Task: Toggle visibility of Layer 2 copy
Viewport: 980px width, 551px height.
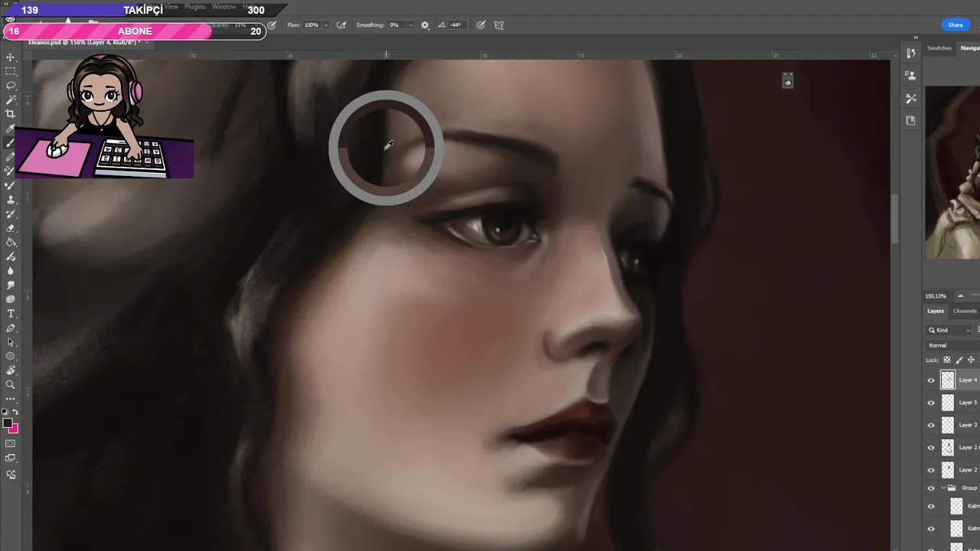Action: (931, 448)
